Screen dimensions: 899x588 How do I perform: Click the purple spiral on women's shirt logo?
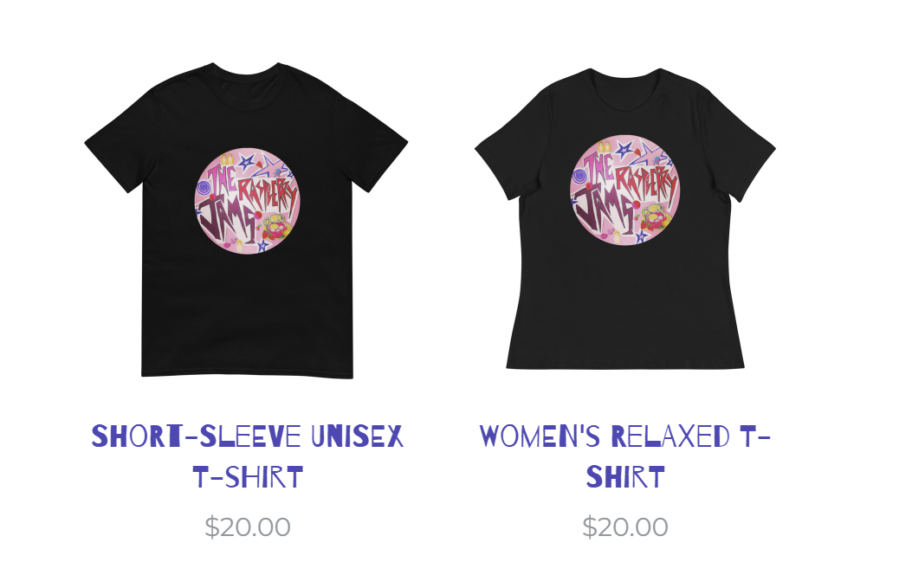[579, 176]
